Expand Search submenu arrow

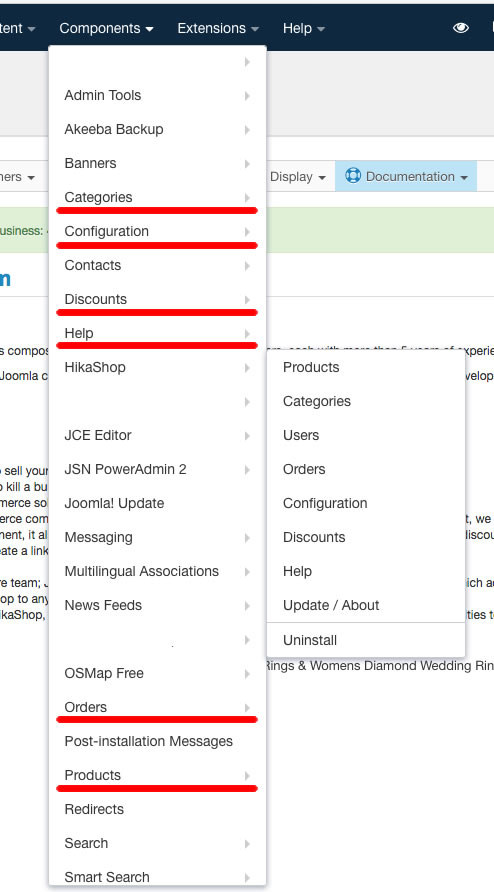coord(247,844)
